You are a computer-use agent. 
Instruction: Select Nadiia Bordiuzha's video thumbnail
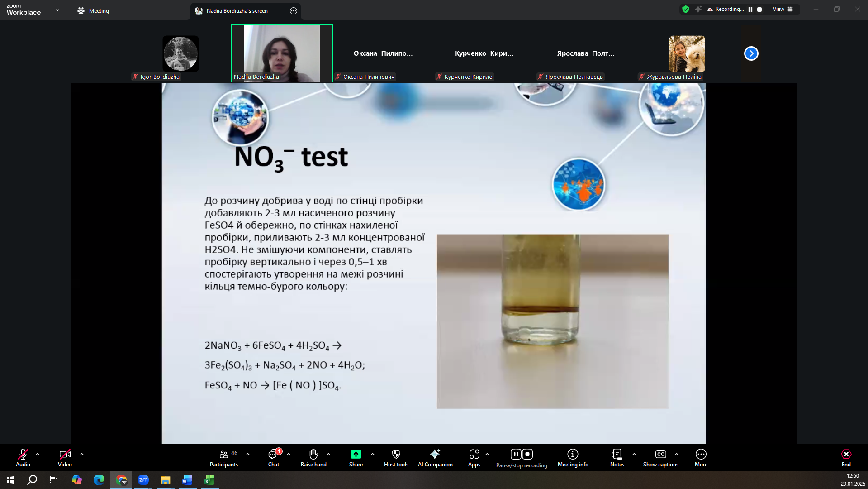pyautogui.click(x=281, y=53)
